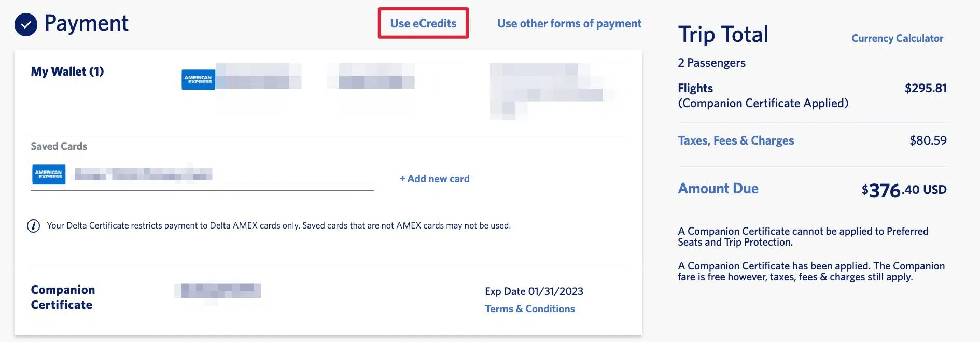Click the American Express logo under Saved Cards
Viewport: 980px width, 342px height.
49,175
